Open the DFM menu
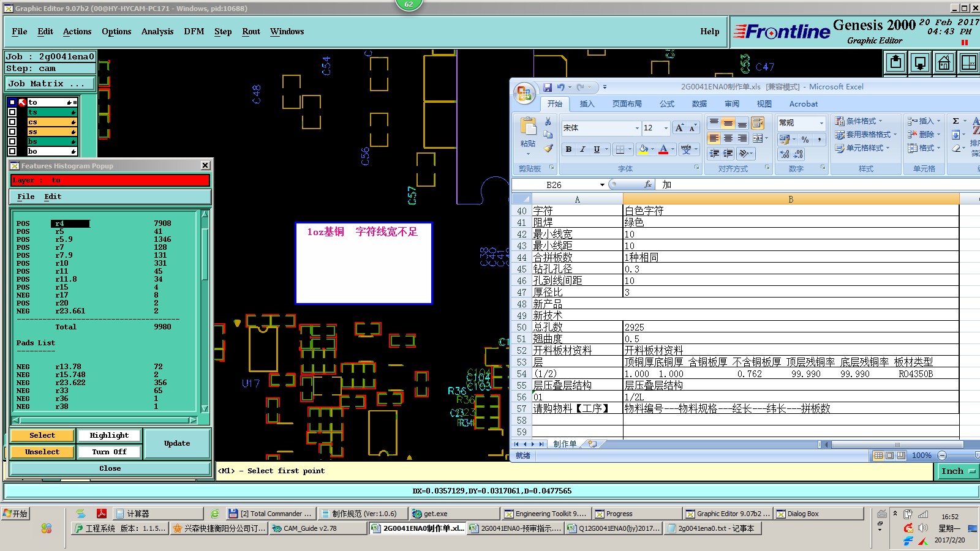 coord(194,31)
